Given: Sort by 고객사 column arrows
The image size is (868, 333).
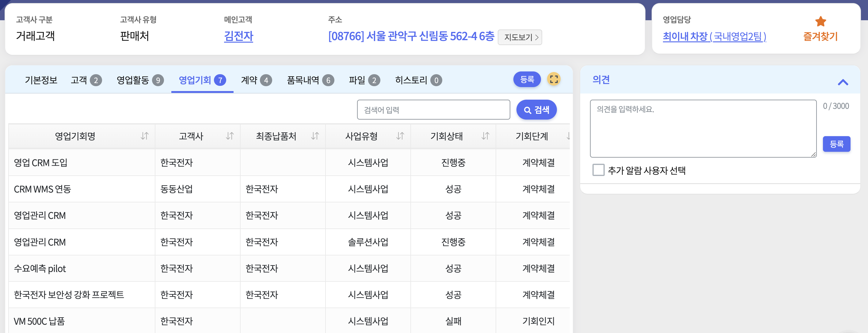Looking at the screenshot, I should click(x=230, y=136).
